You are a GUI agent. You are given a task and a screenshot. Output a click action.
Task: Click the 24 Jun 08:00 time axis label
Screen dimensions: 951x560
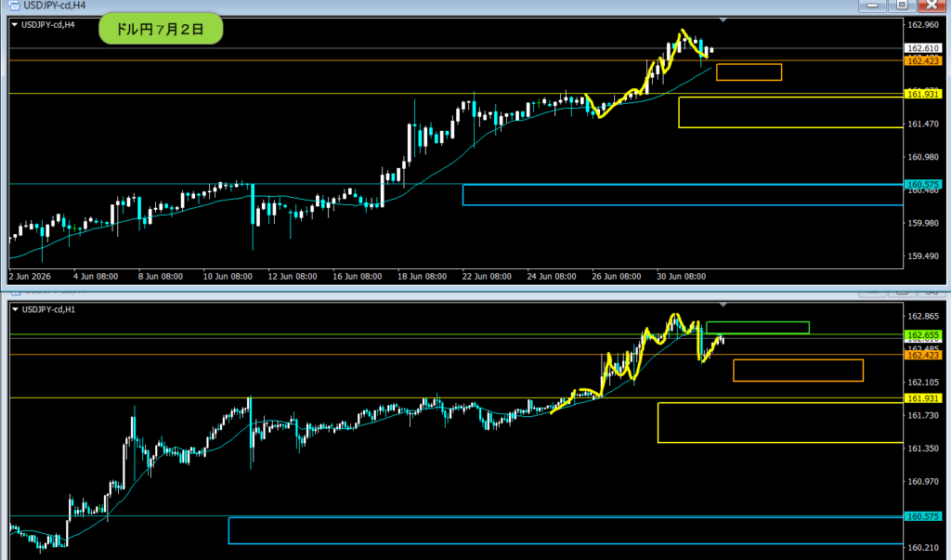pyautogui.click(x=552, y=276)
